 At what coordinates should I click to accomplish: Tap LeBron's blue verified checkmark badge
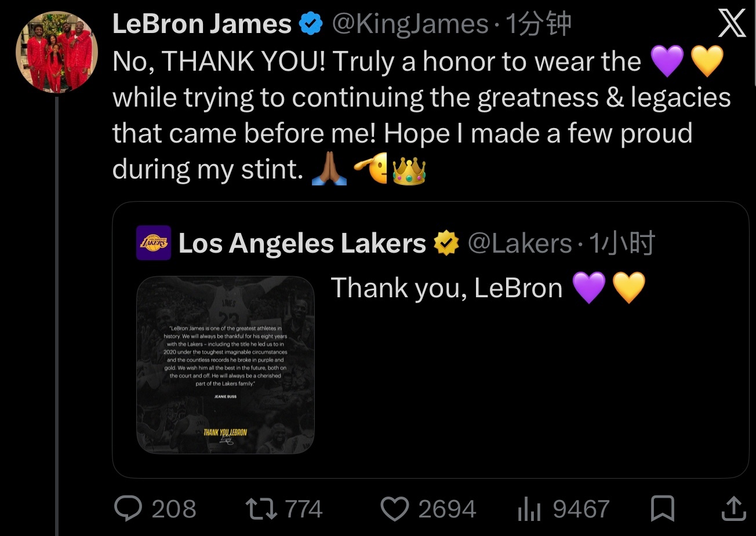(311, 24)
